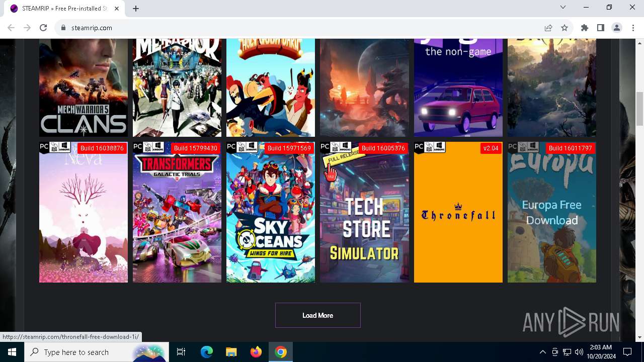The height and width of the screenshot is (362, 644).
Task: Click the forward navigation arrow
Action: point(27,28)
